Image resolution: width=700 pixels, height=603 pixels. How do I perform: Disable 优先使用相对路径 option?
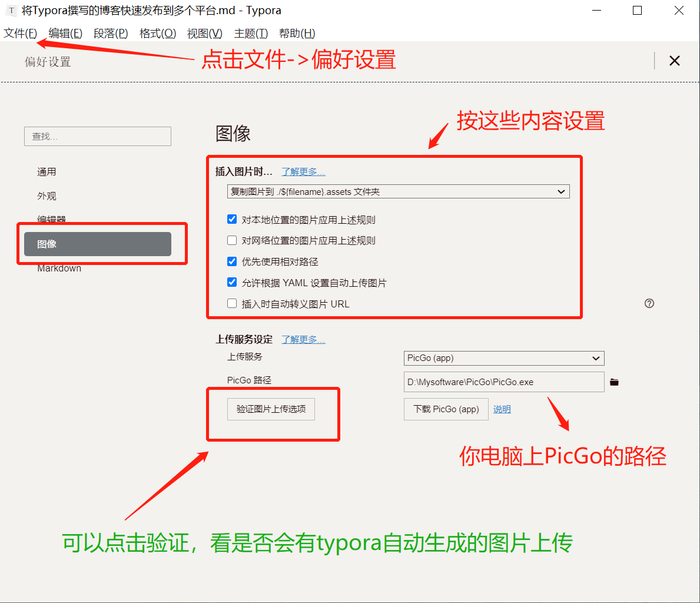pyautogui.click(x=231, y=261)
